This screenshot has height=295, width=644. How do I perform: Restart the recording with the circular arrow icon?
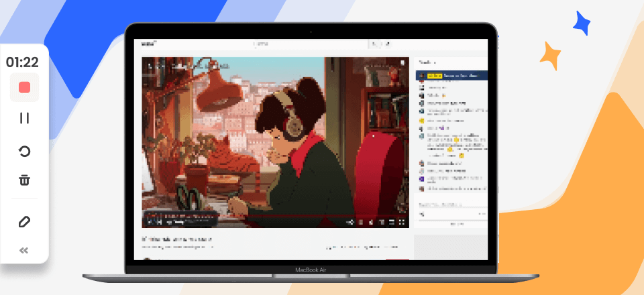24,152
